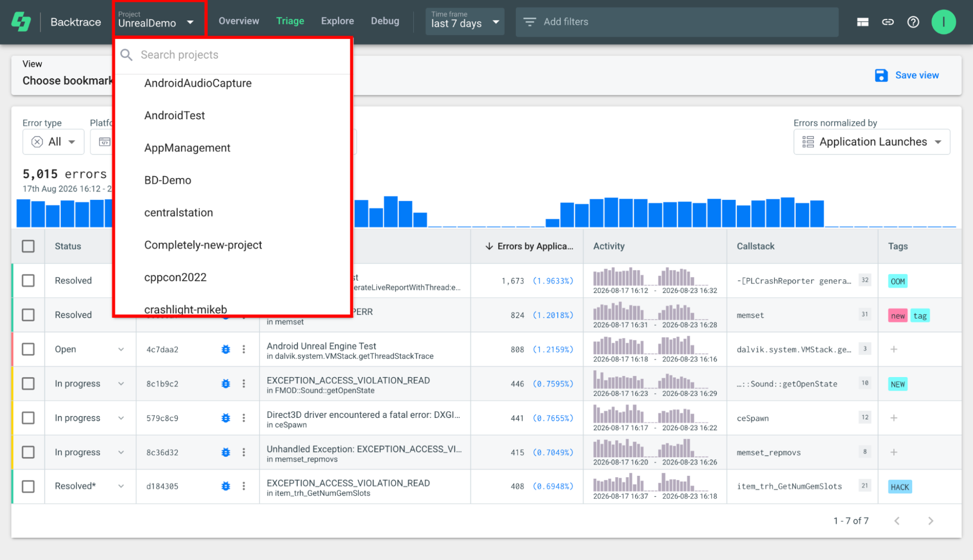This screenshot has width=973, height=560.
Task: Expand status dropdown for Open 4c7daa2
Action: [x=121, y=349]
